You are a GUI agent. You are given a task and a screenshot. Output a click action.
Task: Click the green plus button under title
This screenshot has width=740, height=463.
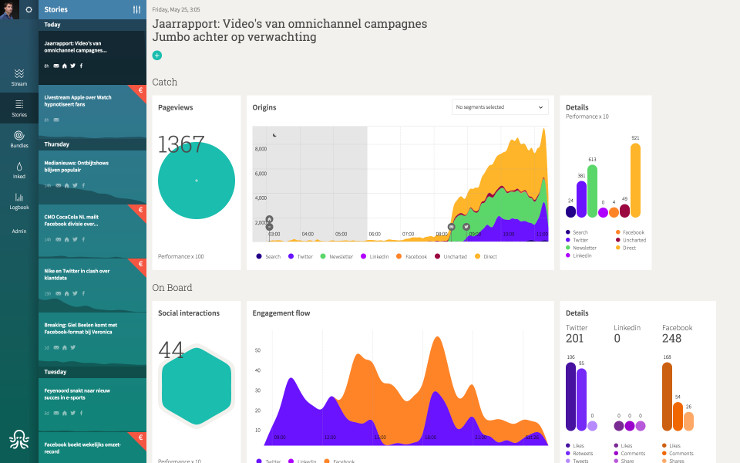(157, 55)
